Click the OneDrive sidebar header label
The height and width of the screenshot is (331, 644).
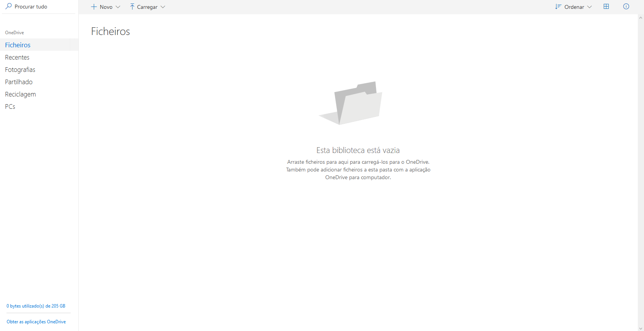point(15,33)
